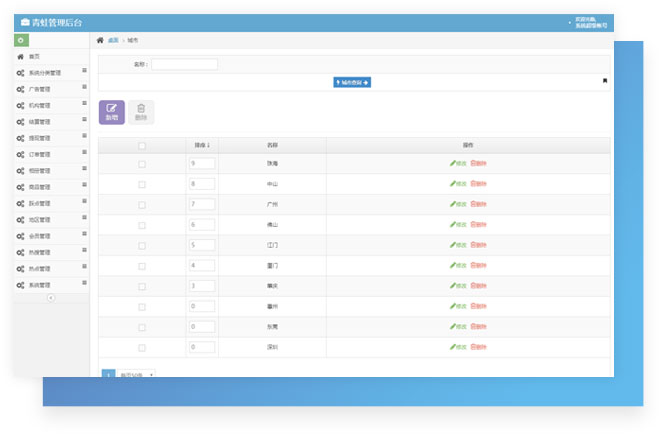Expand 广告管理 via its list toggle
The image size is (664, 437).
[x=84, y=87]
